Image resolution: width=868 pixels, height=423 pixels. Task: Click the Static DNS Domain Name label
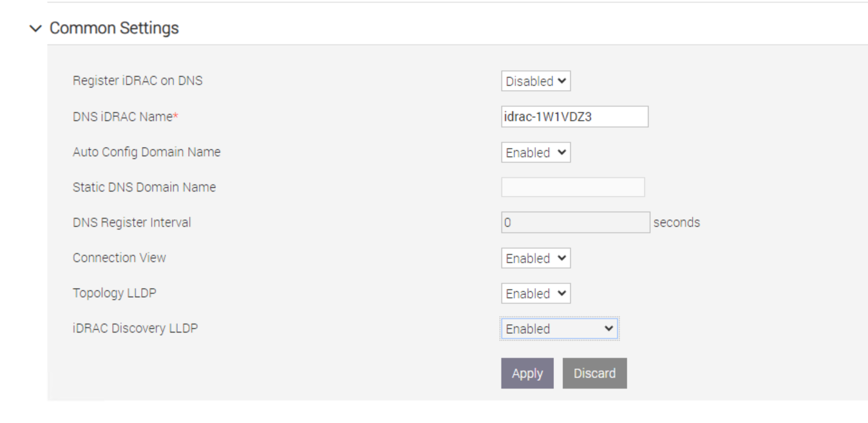pos(144,187)
